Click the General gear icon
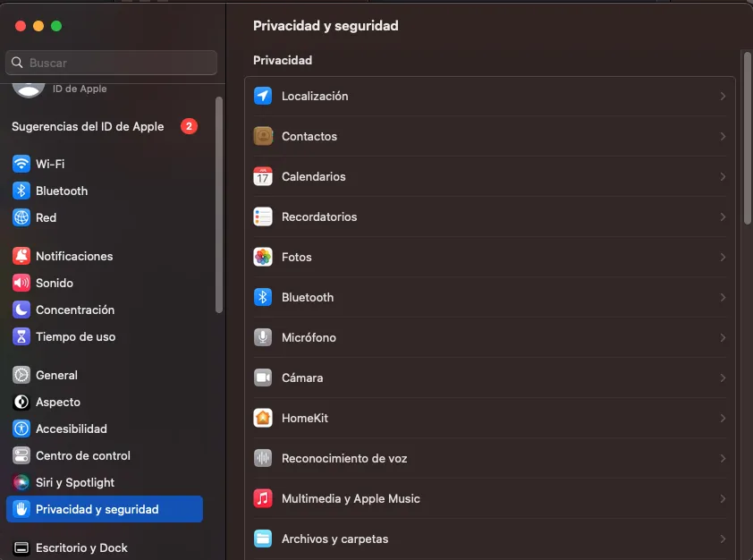The height and width of the screenshot is (560, 753). tap(21, 375)
